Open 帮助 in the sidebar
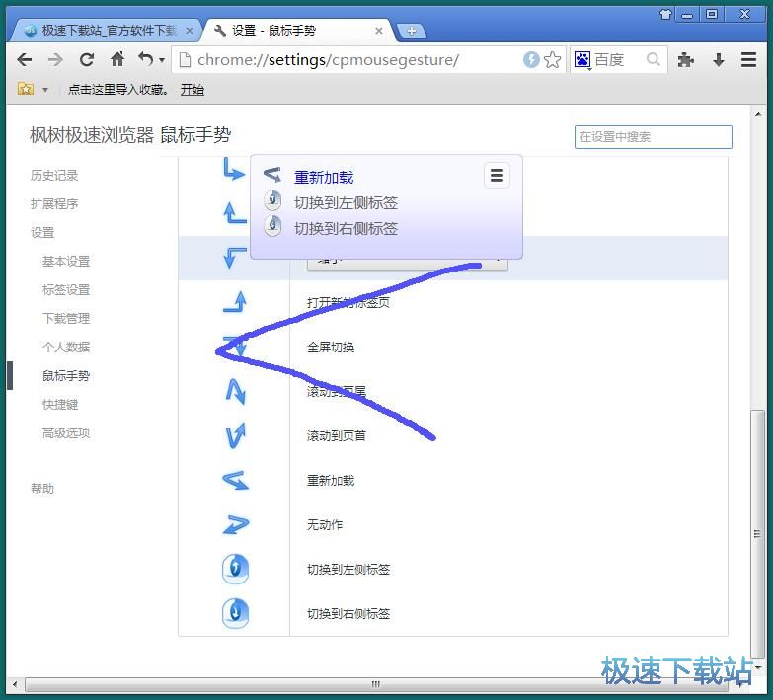 click(x=42, y=488)
